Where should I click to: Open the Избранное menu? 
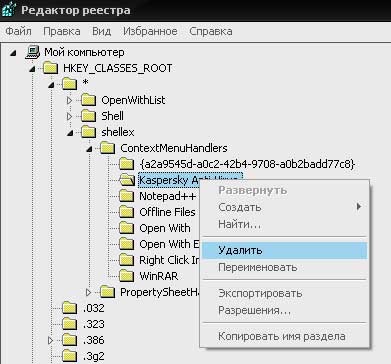pos(150,31)
